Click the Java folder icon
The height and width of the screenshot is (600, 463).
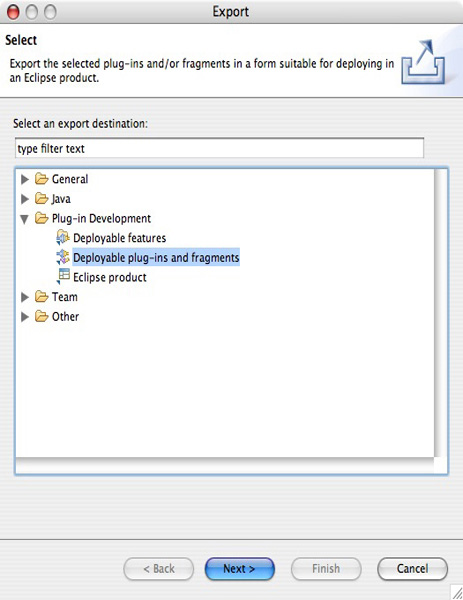pyautogui.click(x=41, y=198)
